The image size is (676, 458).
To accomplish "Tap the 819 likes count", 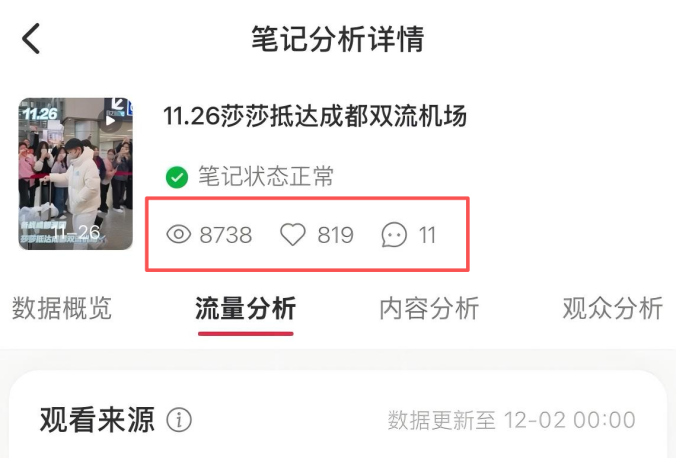I will coord(336,235).
